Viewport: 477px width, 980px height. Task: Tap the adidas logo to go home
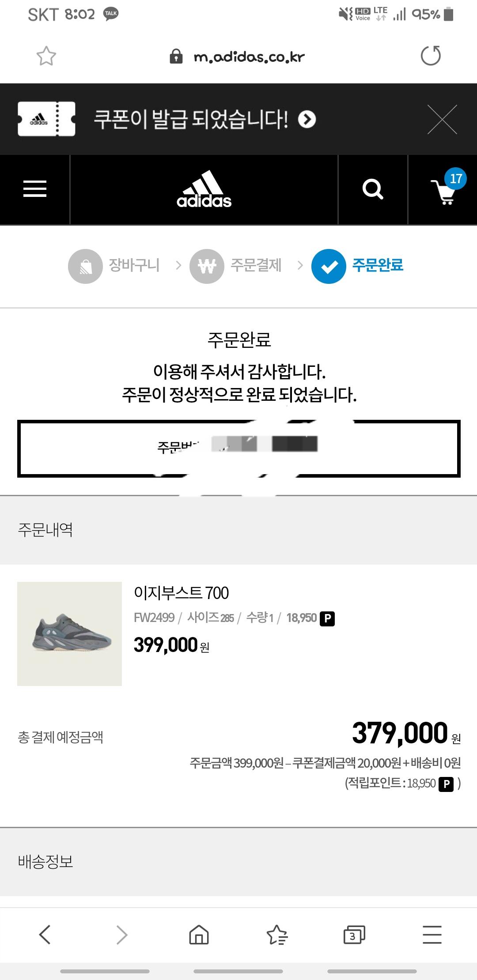point(204,189)
